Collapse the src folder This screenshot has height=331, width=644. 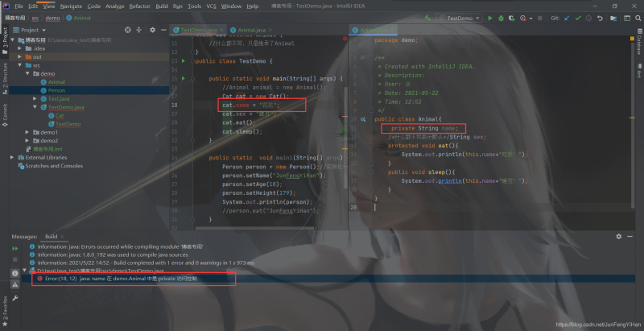click(19, 65)
